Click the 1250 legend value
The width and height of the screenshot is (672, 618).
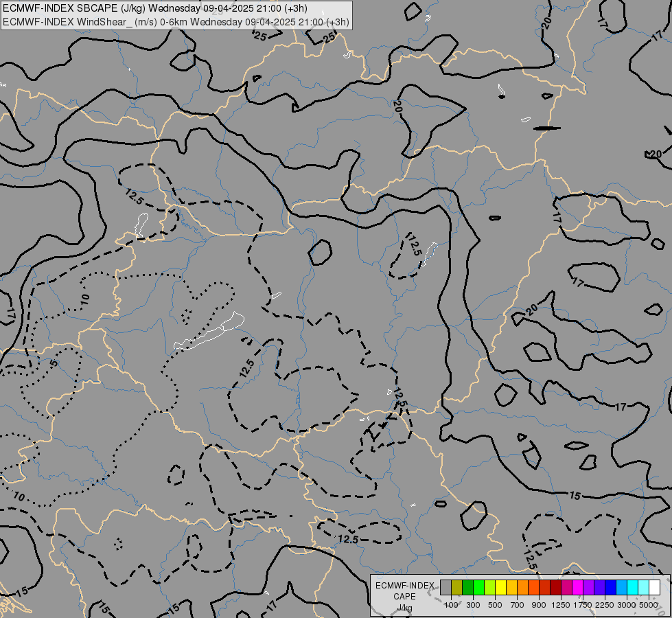pyautogui.click(x=561, y=605)
